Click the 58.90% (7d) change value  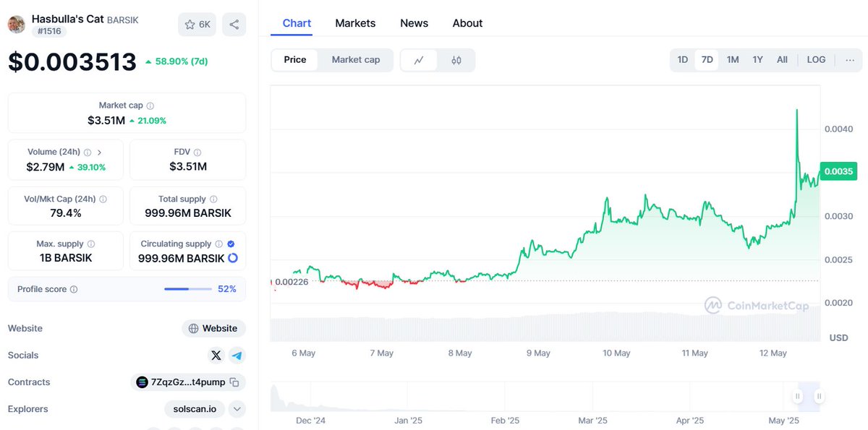pyautogui.click(x=176, y=62)
